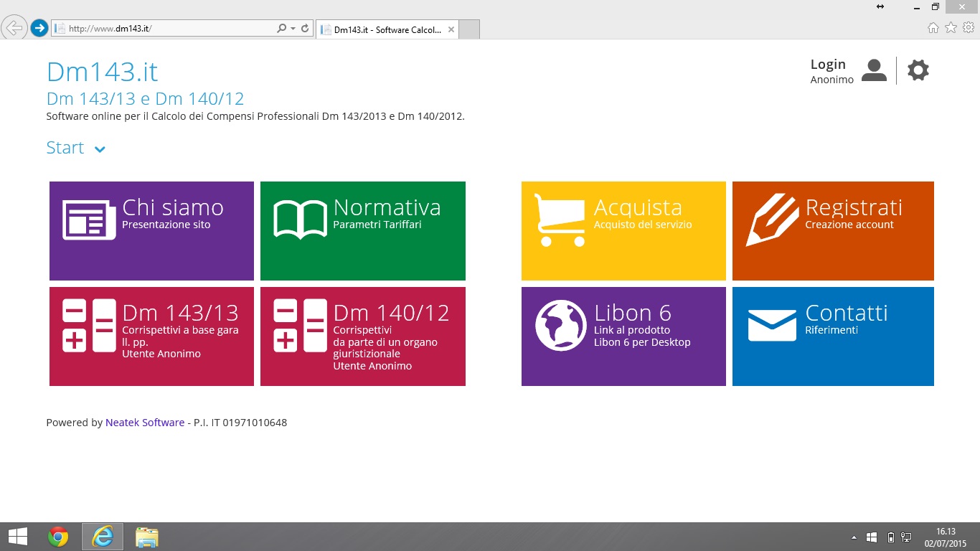This screenshot has width=980, height=551.
Task: Click the search magnifier in address bar
Action: (281, 29)
